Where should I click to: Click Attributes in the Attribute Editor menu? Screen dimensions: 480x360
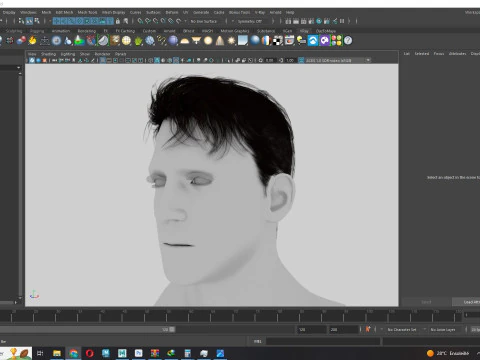457,54
